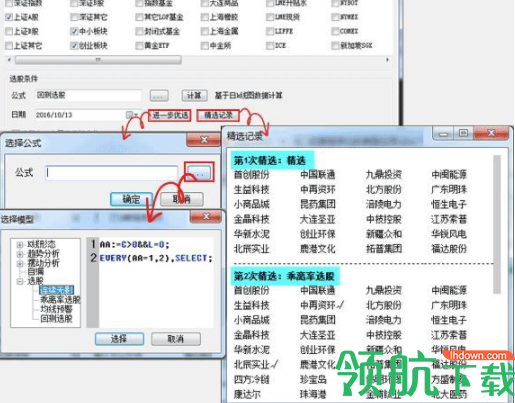Check the LME现货 checkbox
Viewport: 515px width, 403px height.
tap(270, 17)
